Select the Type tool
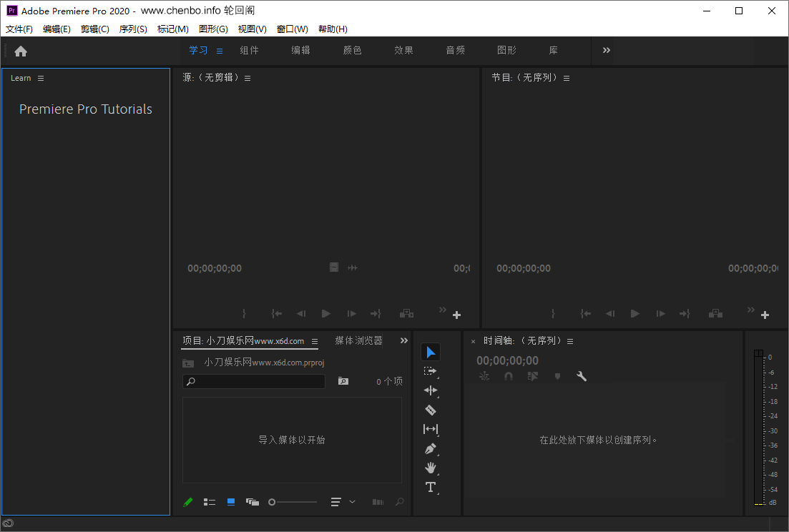 [x=431, y=487]
